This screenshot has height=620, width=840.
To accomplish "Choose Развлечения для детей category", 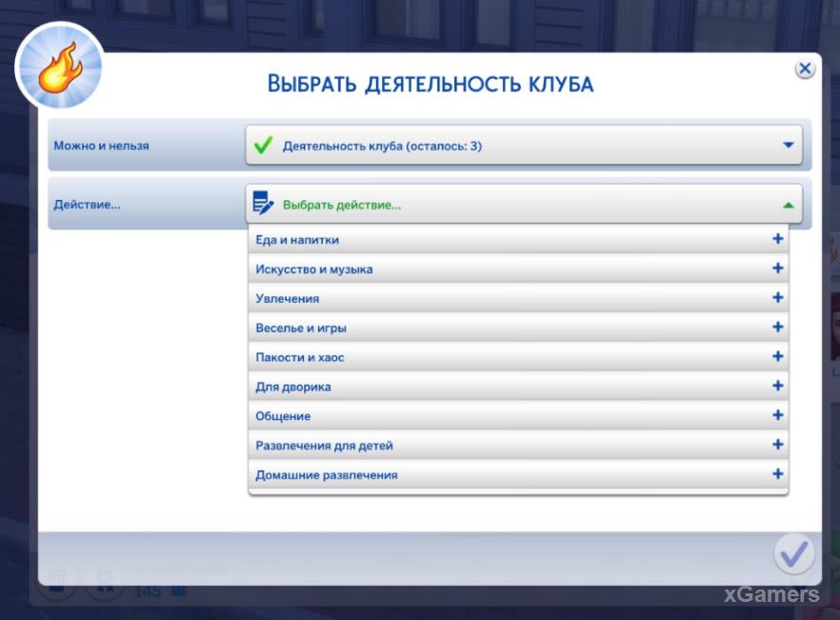I will coord(324,446).
